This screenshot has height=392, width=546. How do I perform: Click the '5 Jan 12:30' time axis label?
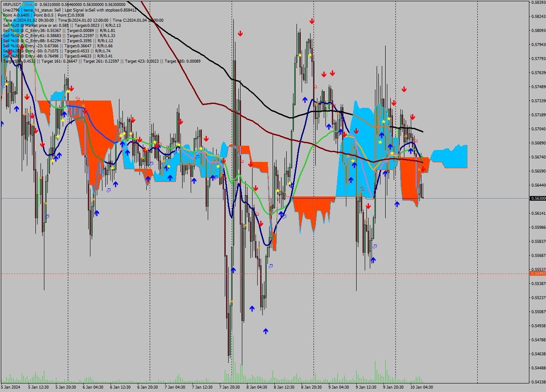click(38, 387)
